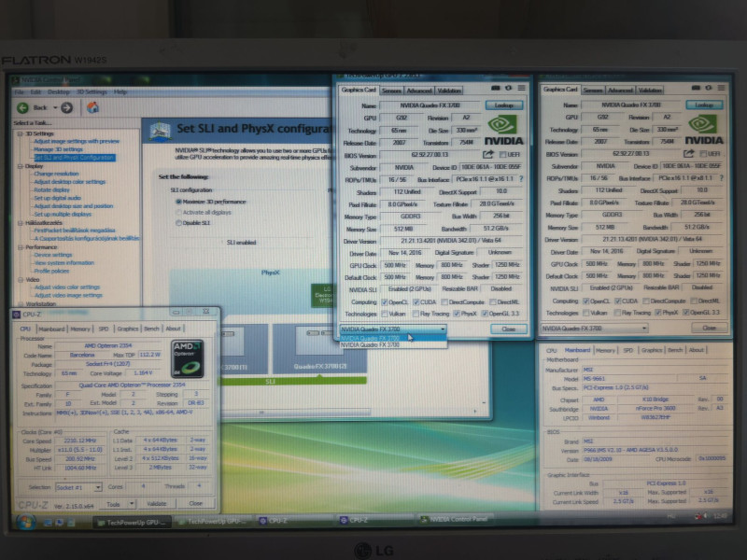
Task: Toggle DirectML checkbox in right GPU-Z window
Action: tap(694, 301)
